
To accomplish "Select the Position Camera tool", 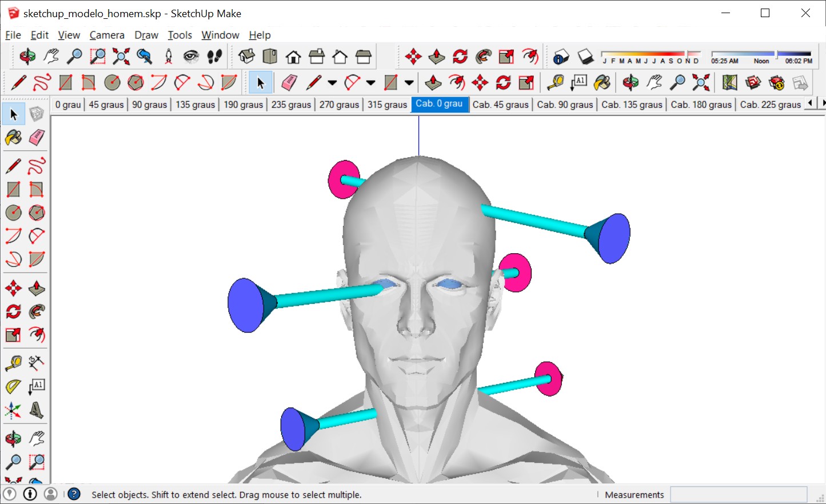I will click(x=168, y=57).
